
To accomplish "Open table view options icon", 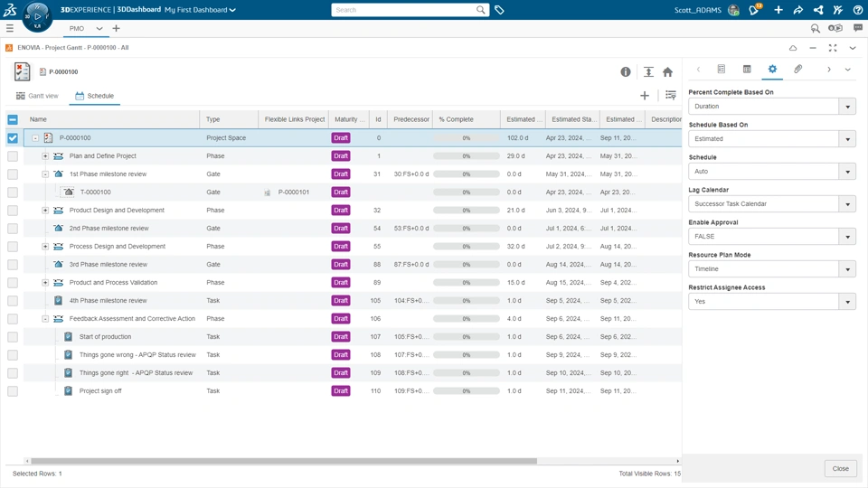I will point(670,96).
